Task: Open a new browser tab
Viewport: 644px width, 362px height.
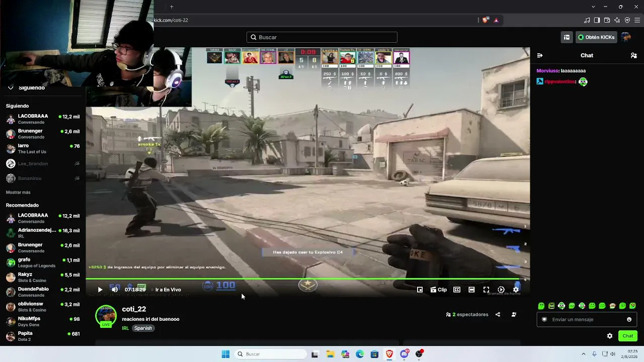Action: pos(172,7)
